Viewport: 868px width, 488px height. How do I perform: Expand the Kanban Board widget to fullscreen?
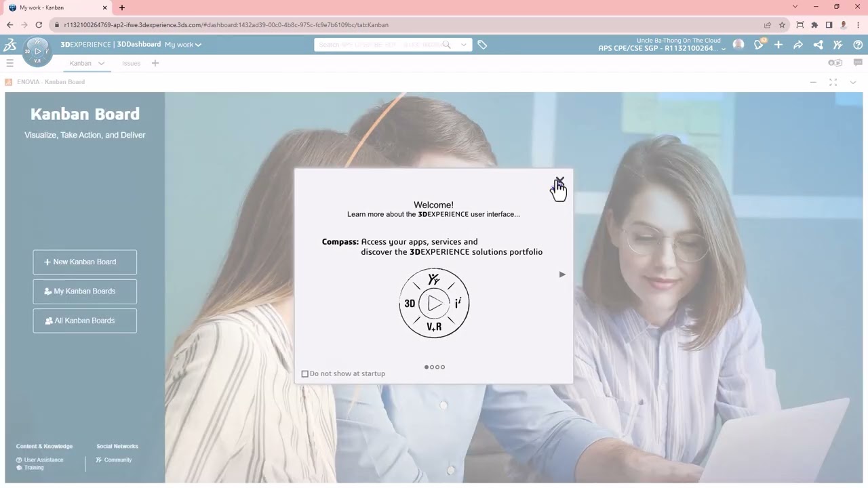[833, 82]
